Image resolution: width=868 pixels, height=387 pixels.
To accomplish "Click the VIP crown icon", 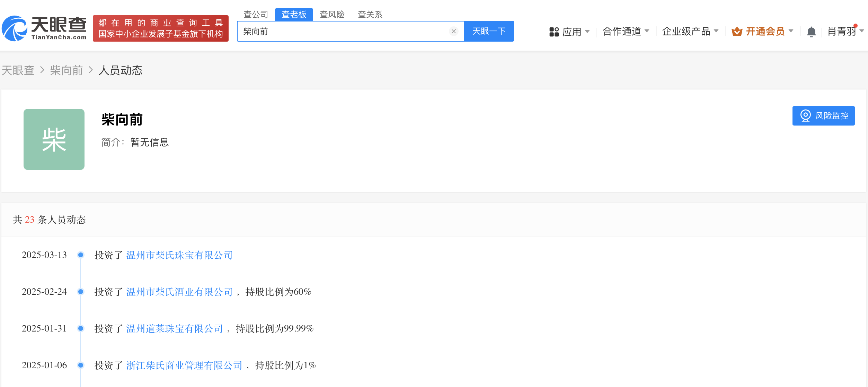I will [737, 32].
